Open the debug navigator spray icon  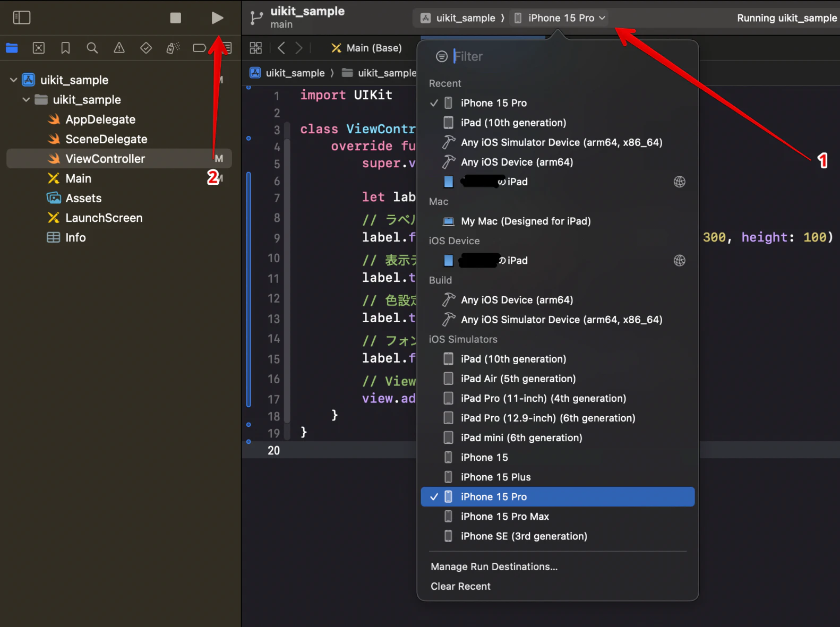pyautogui.click(x=173, y=48)
